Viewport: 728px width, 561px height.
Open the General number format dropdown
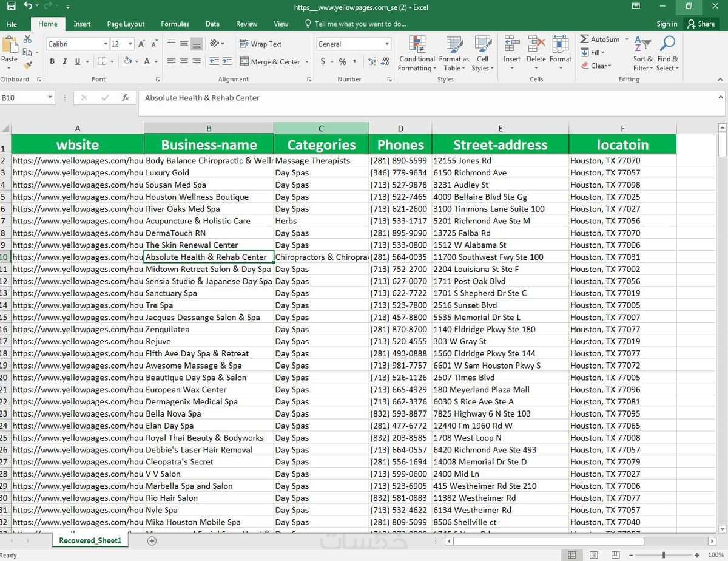pyautogui.click(x=387, y=44)
